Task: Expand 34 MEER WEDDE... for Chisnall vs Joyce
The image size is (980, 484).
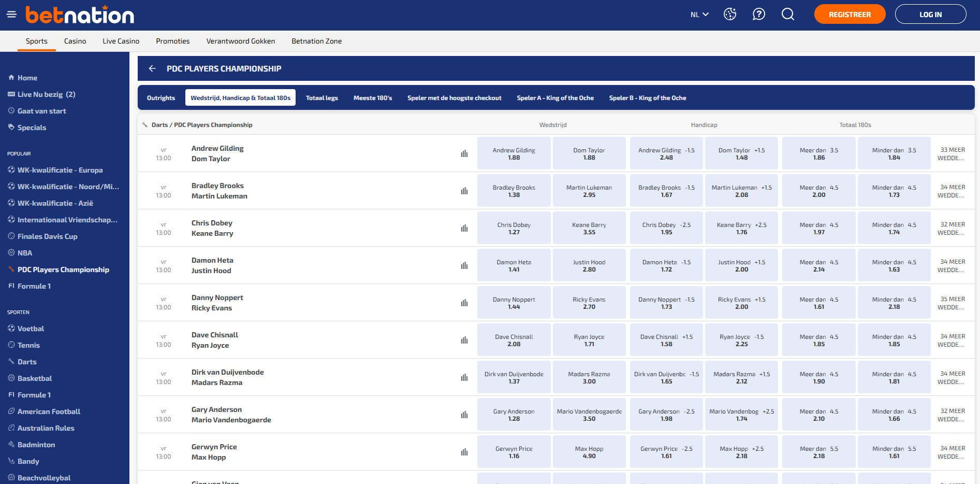Action: coord(953,340)
